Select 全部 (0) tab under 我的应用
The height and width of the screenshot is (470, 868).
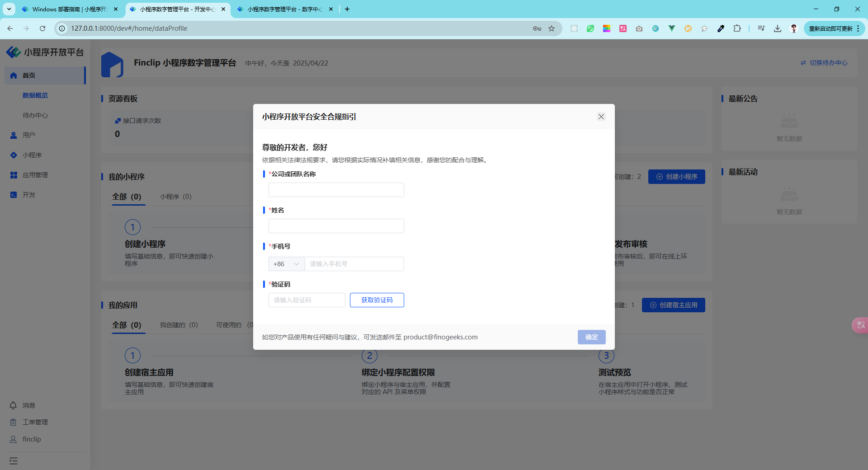click(x=127, y=325)
